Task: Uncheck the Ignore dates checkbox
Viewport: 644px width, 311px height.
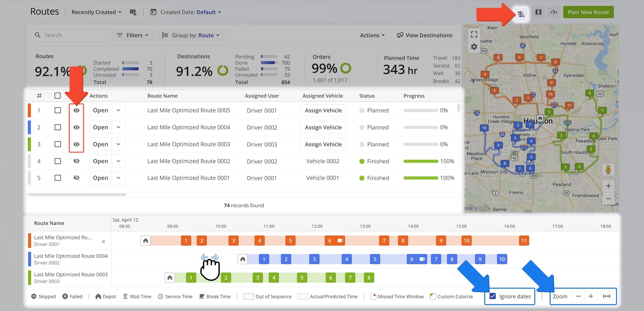Action: pos(493,296)
